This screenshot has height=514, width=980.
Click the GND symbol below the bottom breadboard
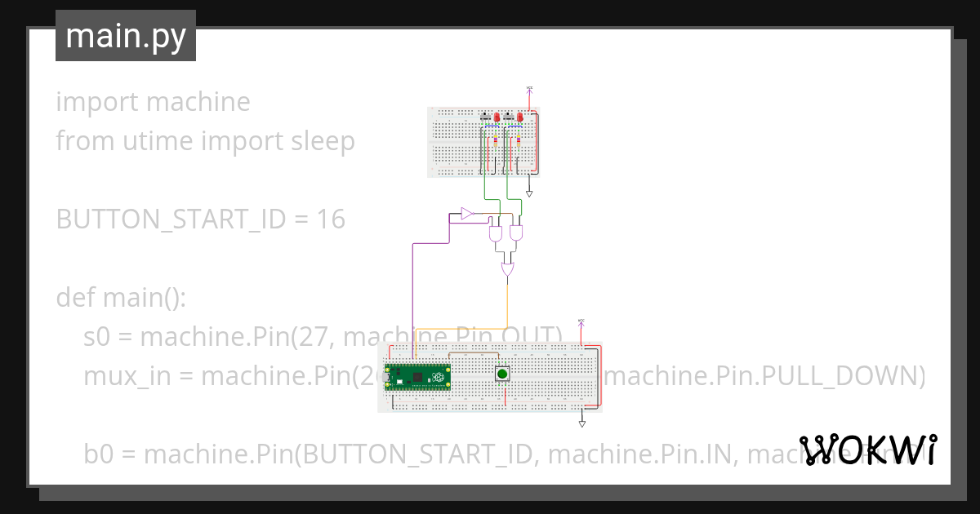pyautogui.click(x=581, y=423)
